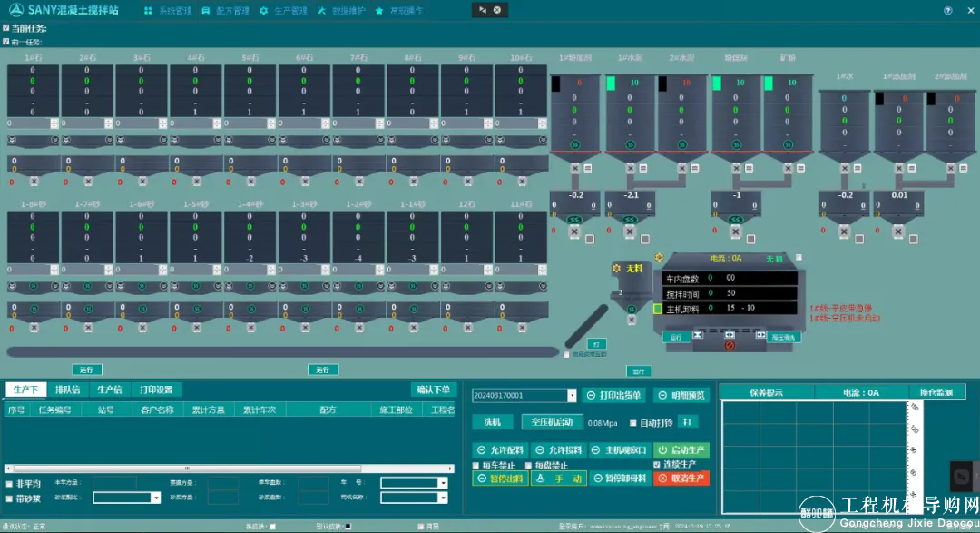Open the 数据维护 menu
The image size is (980, 533).
tap(342, 11)
